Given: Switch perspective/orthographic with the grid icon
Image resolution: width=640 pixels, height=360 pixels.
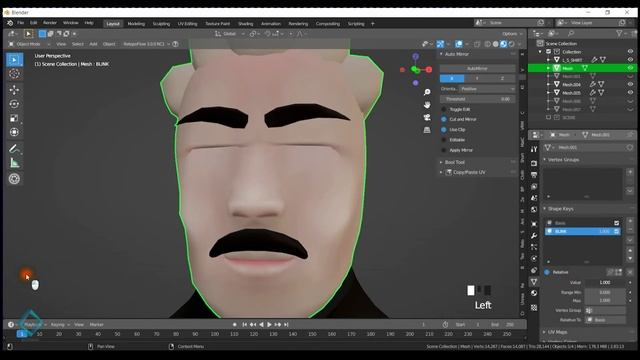Looking at the screenshot, I should coord(427,130).
